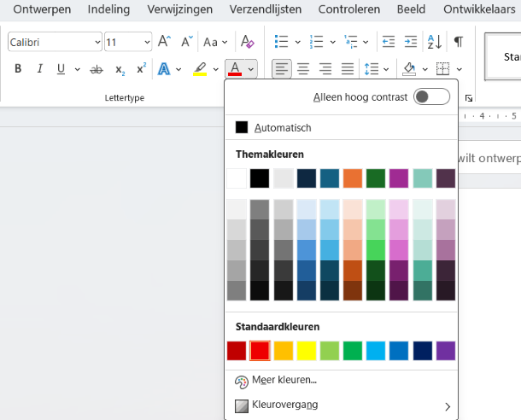521x420 pixels.
Task: Click the clear formatting eraser icon
Action: [x=247, y=42]
